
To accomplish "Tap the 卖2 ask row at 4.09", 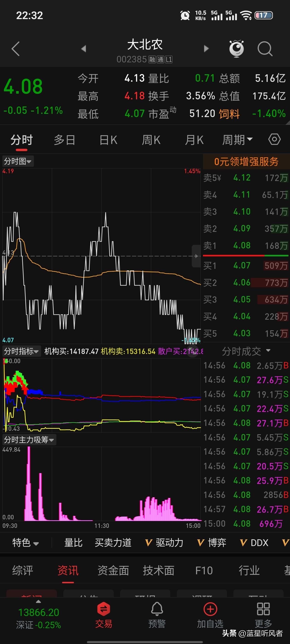I will tap(246, 228).
